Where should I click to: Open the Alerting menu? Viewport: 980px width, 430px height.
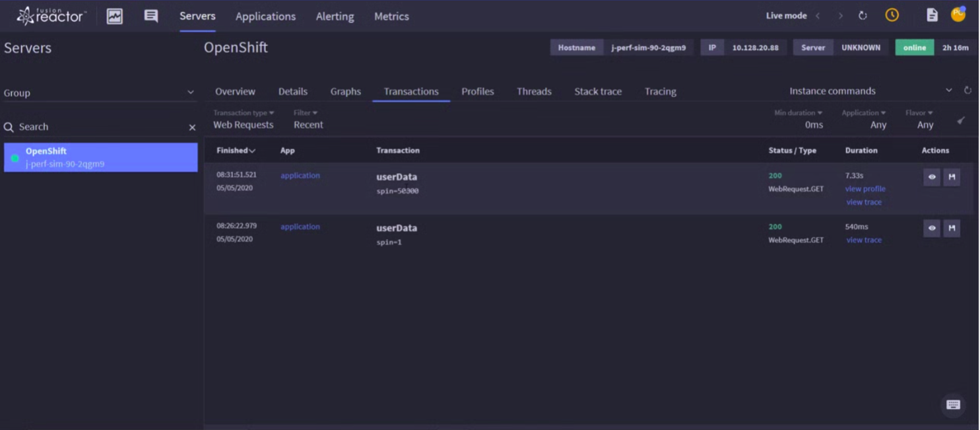click(335, 17)
